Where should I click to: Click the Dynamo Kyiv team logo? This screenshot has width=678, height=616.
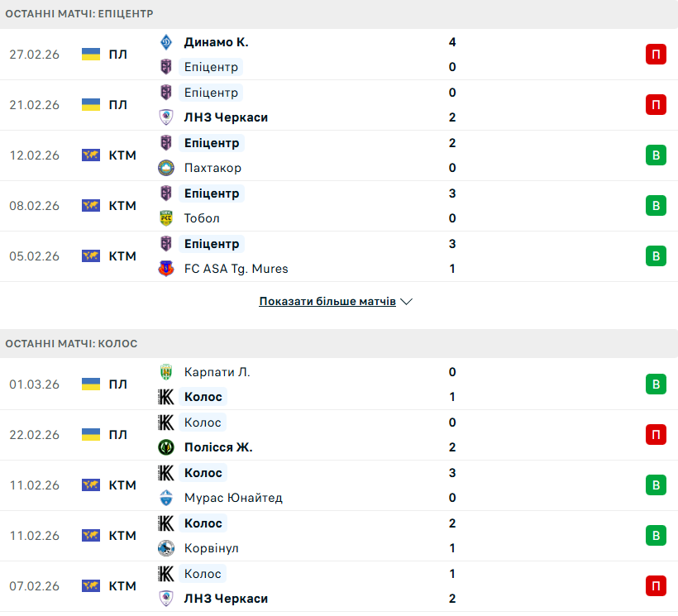click(x=166, y=42)
